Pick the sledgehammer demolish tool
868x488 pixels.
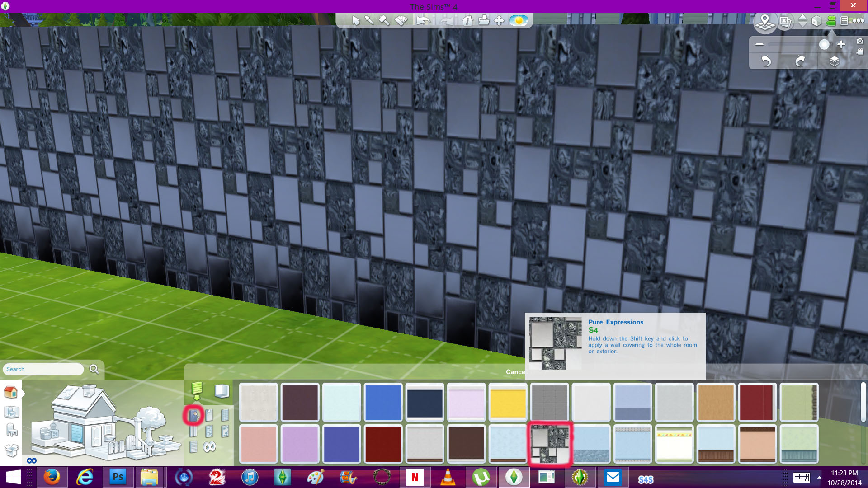tap(384, 20)
